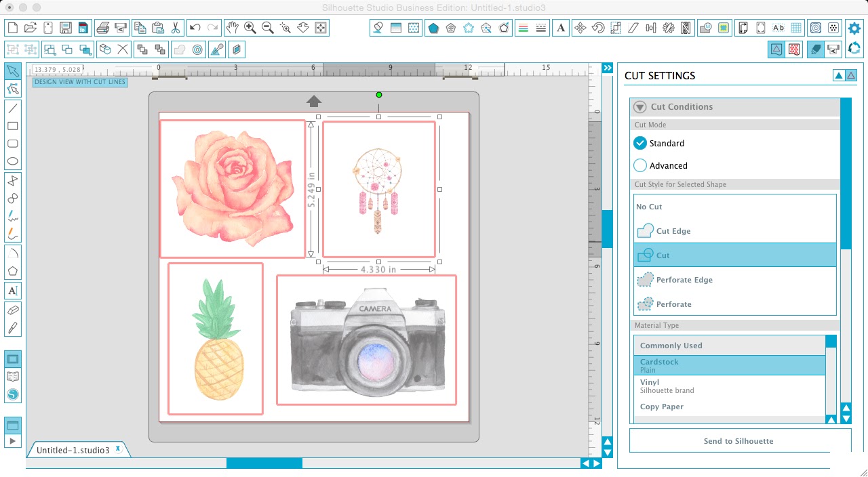Open the Rotate panel icon

598,28
